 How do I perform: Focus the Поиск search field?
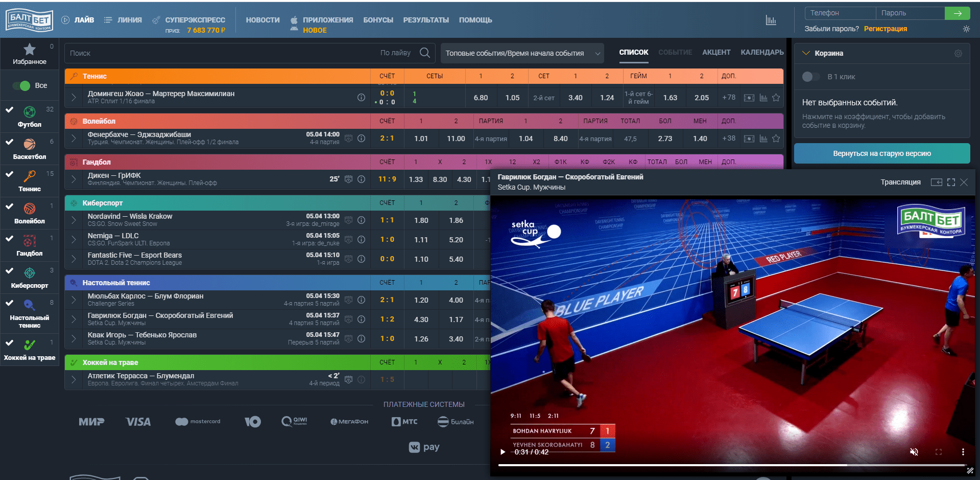point(222,53)
